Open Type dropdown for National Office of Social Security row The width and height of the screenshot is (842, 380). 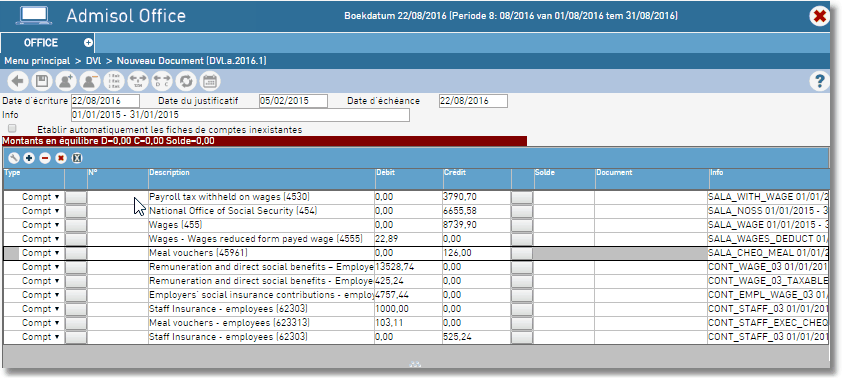(x=40, y=211)
